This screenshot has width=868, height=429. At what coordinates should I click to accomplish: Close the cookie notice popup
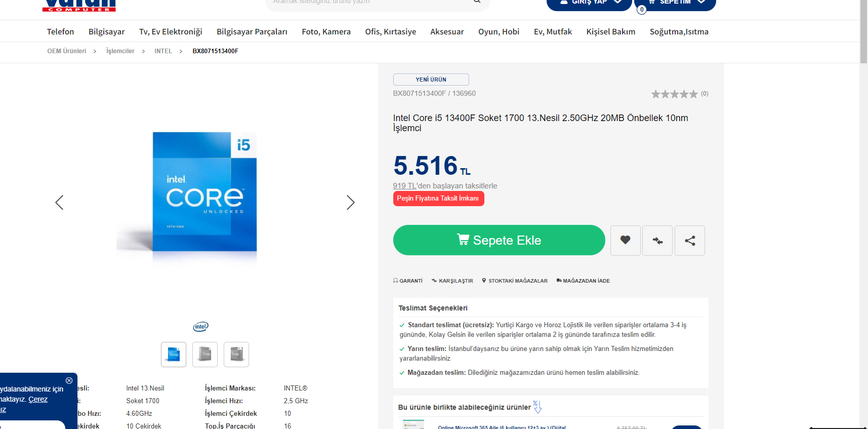click(x=69, y=380)
